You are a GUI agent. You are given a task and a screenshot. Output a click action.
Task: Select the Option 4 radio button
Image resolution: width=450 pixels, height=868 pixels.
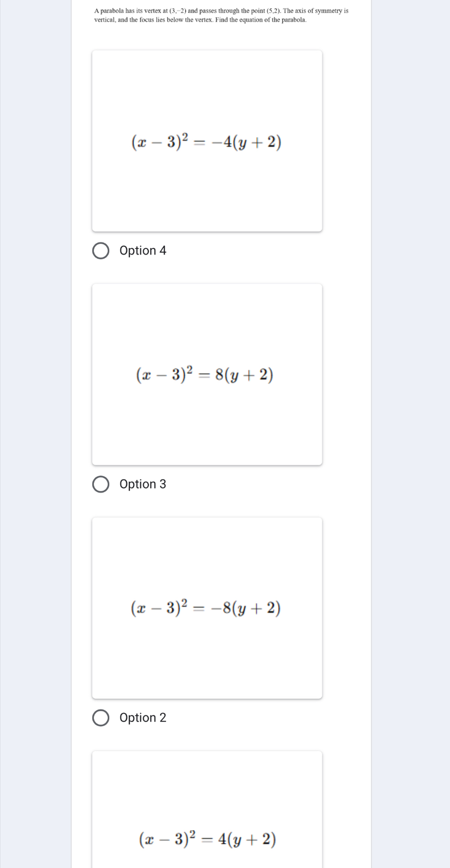pyautogui.click(x=100, y=251)
